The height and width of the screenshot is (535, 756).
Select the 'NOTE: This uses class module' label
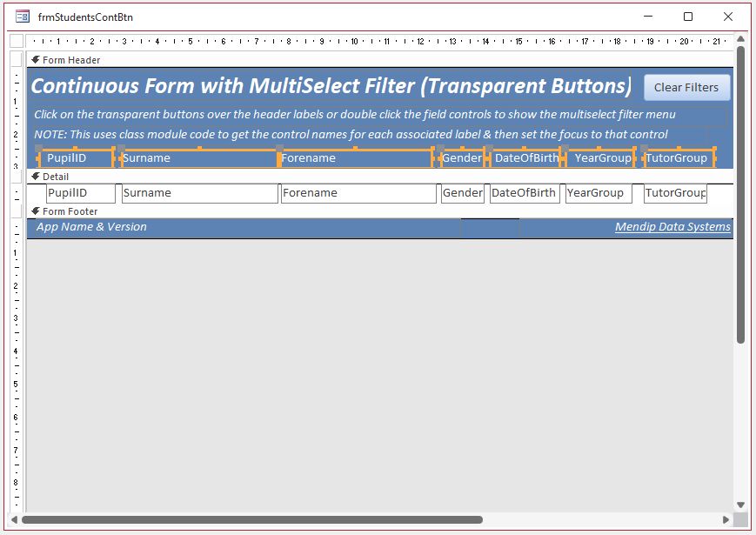(370, 135)
